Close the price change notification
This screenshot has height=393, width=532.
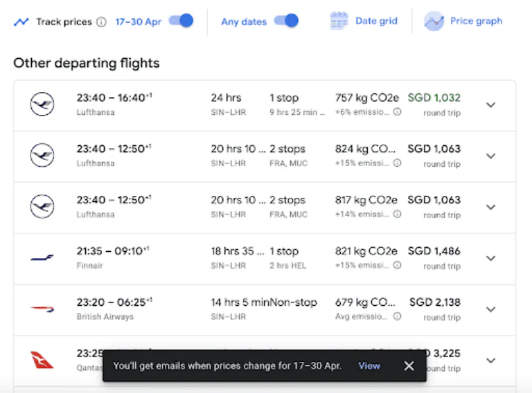pyautogui.click(x=409, y=366)
